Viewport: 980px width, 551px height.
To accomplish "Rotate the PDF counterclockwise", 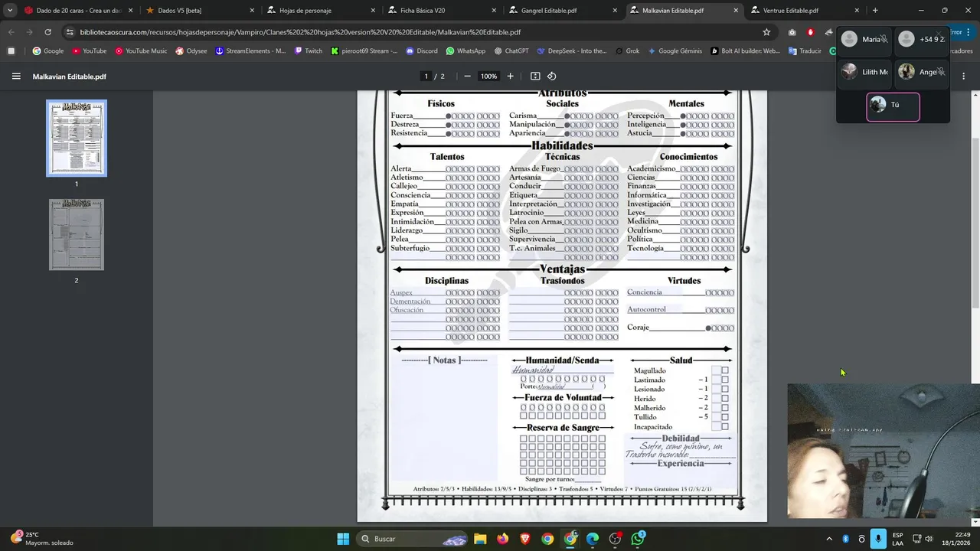I will pos(551,77).
